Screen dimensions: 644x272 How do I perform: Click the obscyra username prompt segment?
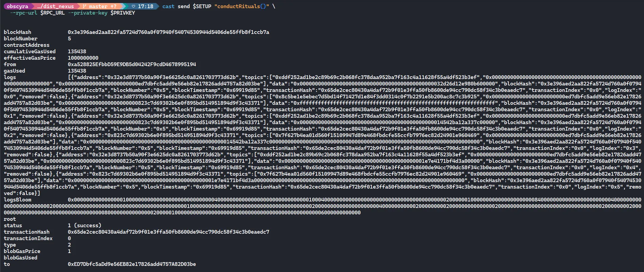pyautogui.click(x=17, y=6)
